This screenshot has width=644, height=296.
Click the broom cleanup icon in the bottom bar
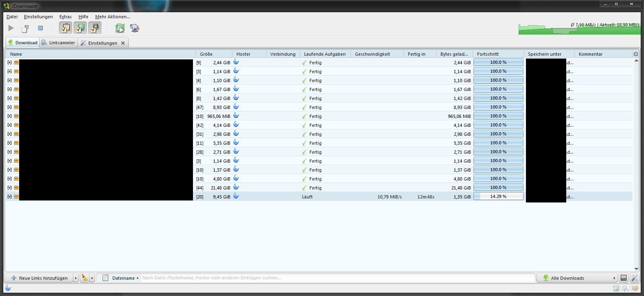85,278
